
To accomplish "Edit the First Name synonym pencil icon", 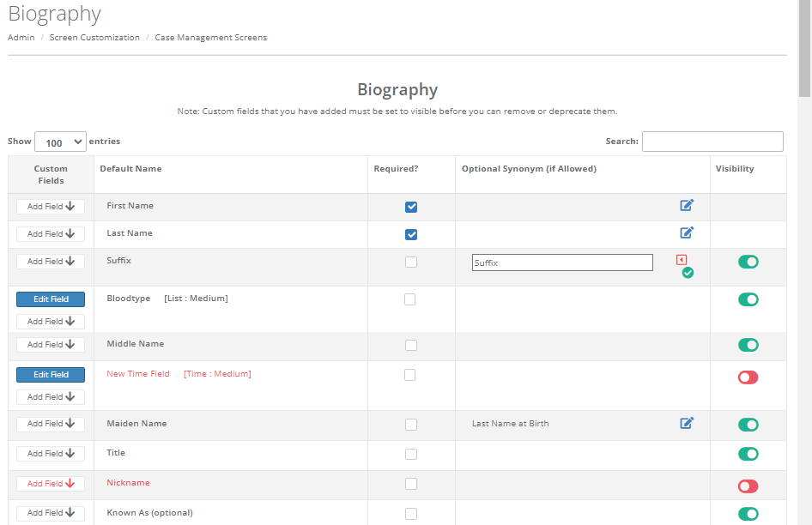I will tap(686, 205).
